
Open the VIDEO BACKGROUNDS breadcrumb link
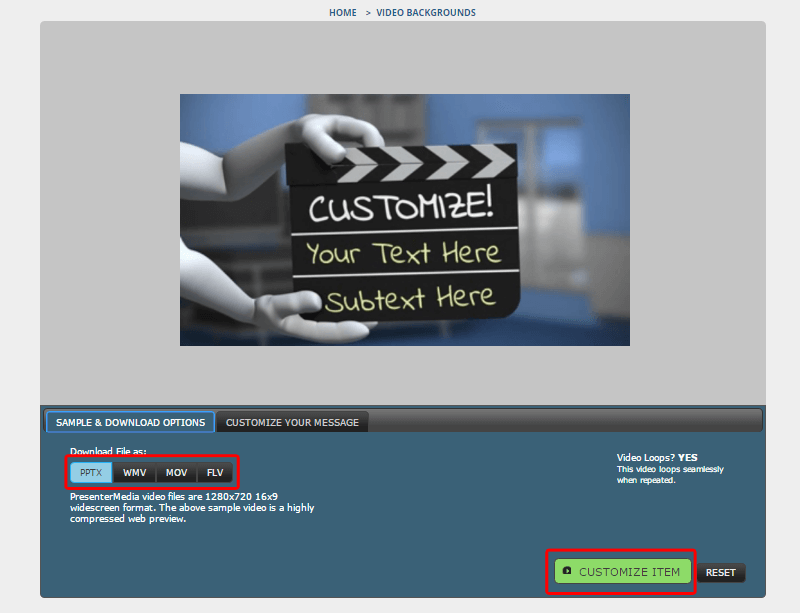[x=426, y=13]
